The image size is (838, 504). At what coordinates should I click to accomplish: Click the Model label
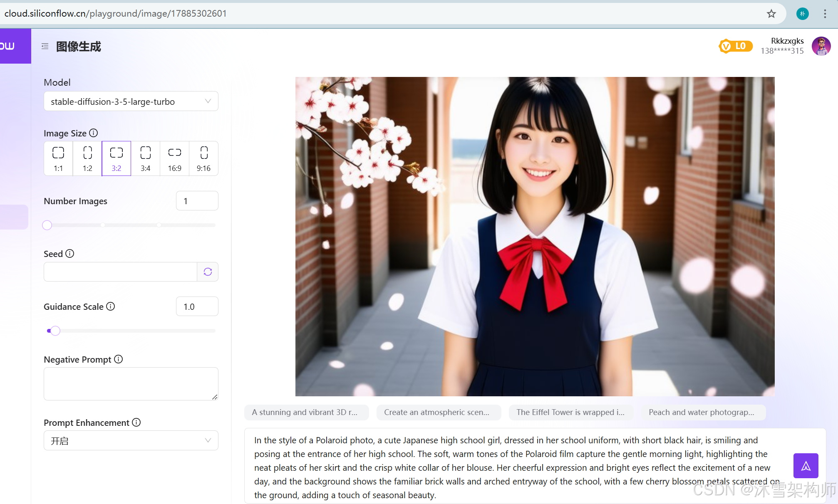(57, 82)
